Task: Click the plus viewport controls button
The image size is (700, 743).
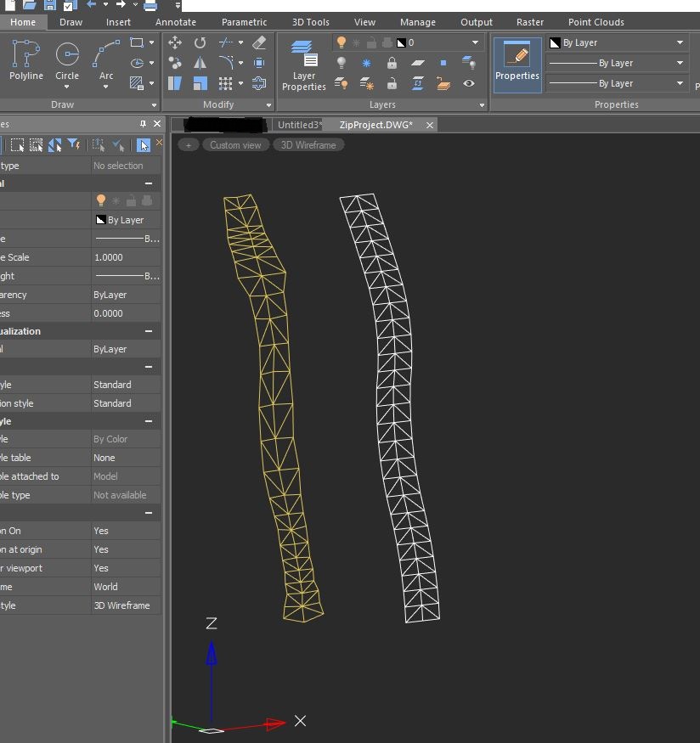Action: click(188, 145)
